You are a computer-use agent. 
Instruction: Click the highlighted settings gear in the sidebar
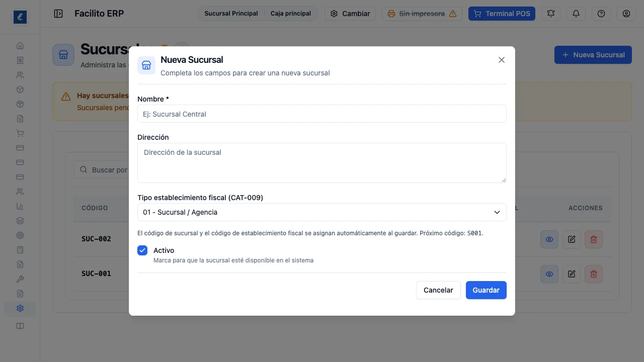click(x=20, y=308)
